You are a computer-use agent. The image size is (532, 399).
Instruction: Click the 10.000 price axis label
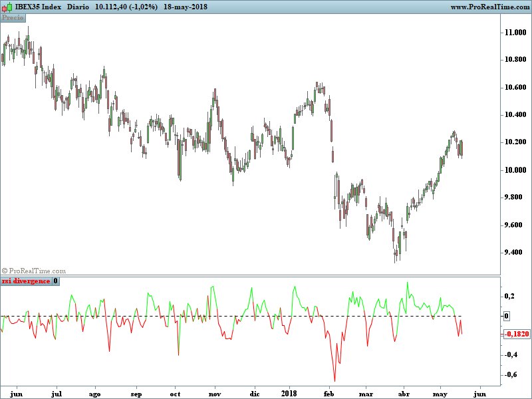[x=515, y=170]
